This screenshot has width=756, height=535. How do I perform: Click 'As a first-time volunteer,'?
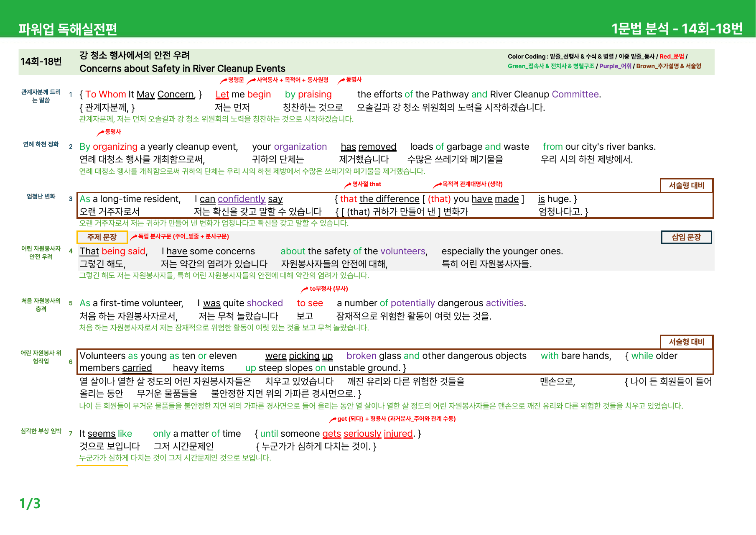[131, 303]
